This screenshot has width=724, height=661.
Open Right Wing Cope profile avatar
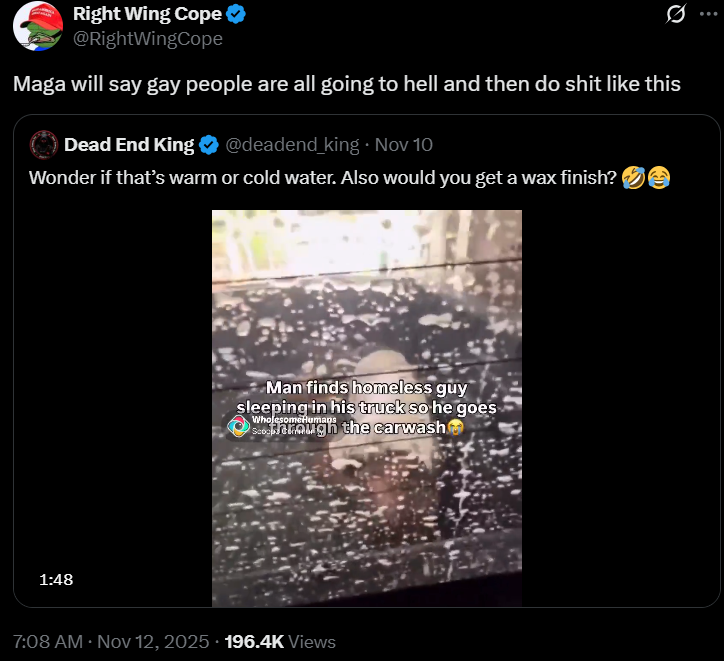(x=38, y=26)
